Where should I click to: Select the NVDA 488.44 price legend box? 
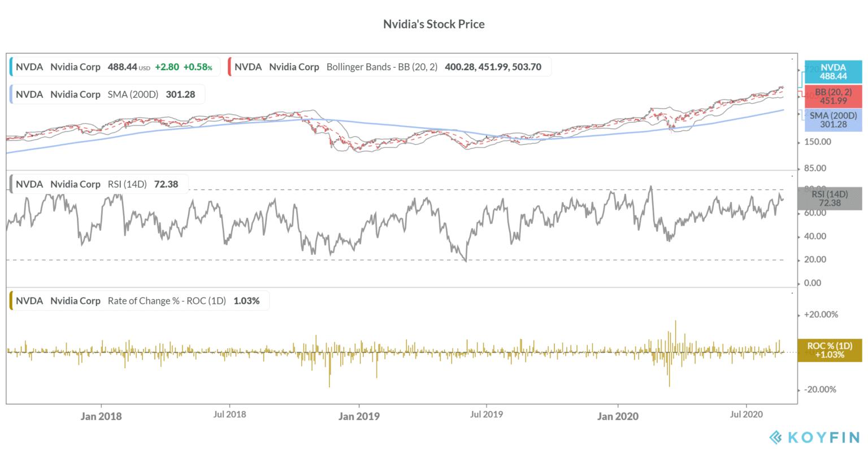pos(115,67)
